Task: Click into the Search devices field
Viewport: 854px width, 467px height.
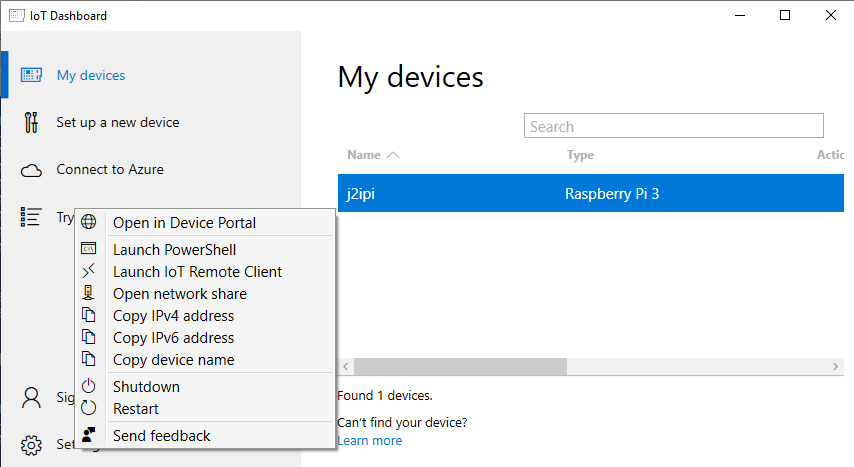Action: tap(674, 126)
